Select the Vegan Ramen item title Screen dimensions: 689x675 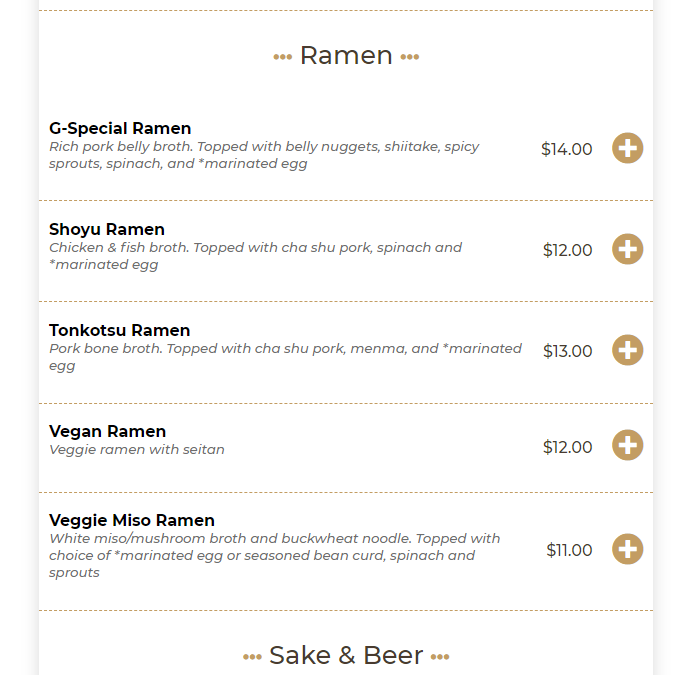[107, 431]
